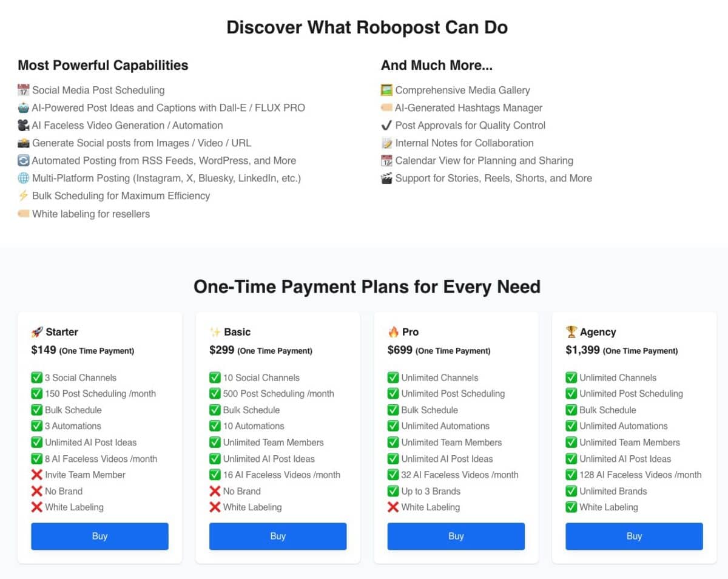Click the sparkles icon beside Basic
This screenshot has width=728, height=579.
[215, 332]
